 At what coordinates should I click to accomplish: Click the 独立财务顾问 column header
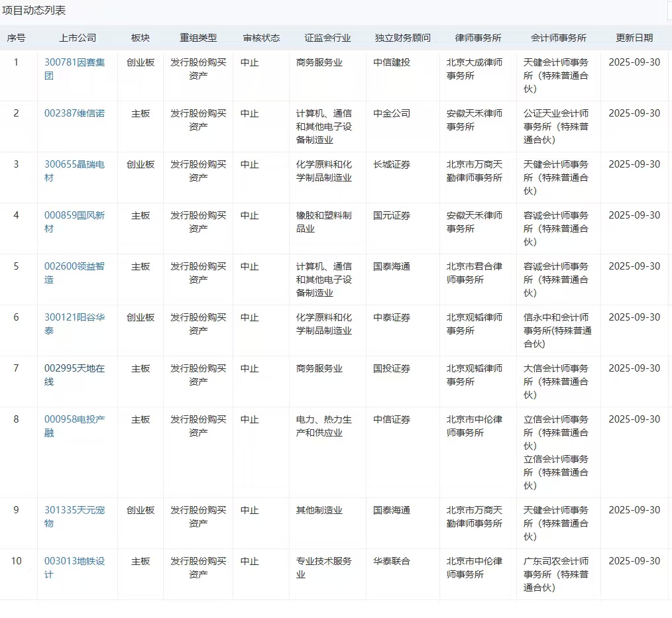403,38
